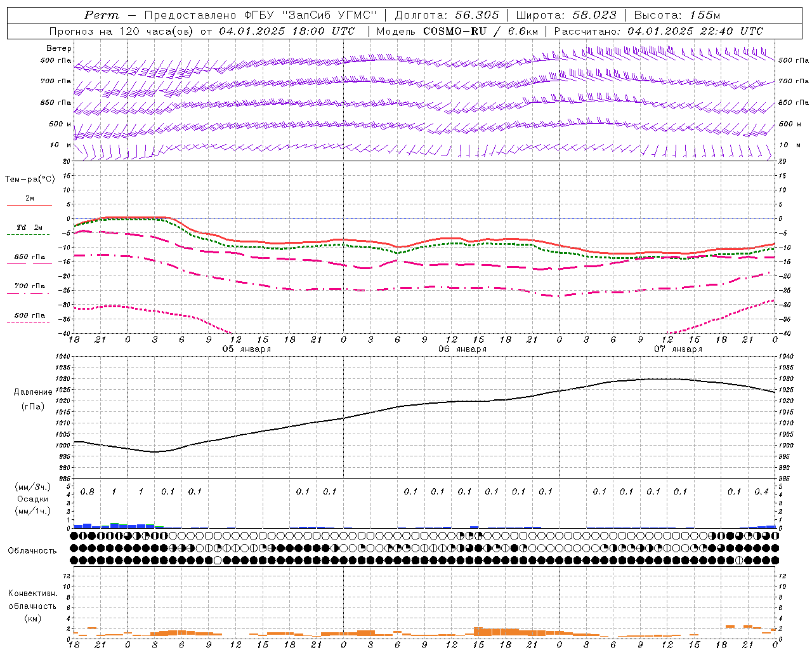Click "Рассчитано: 04.01.2025 22:40 UTC" text
Viewport: 812px width, 650px height.
pos(658,31)
